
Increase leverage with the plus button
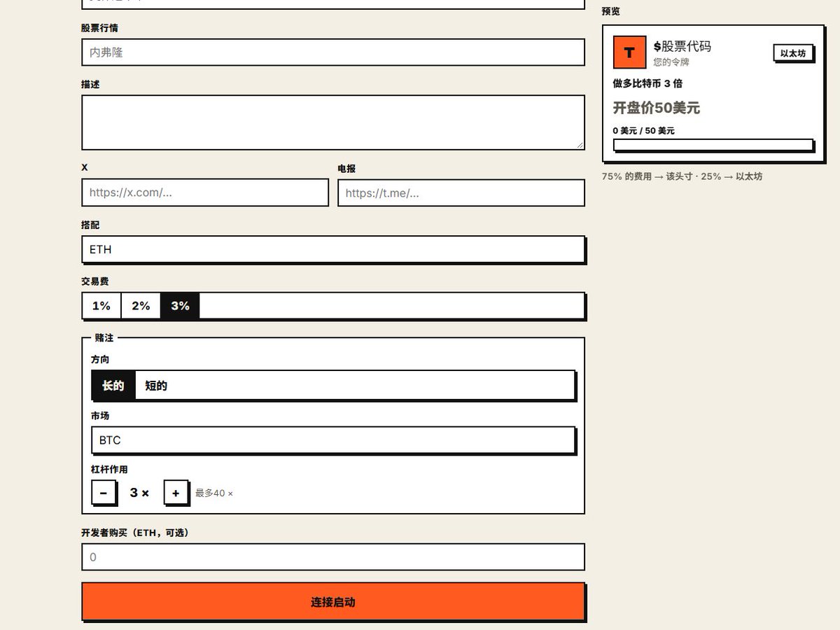coord(176,493)
